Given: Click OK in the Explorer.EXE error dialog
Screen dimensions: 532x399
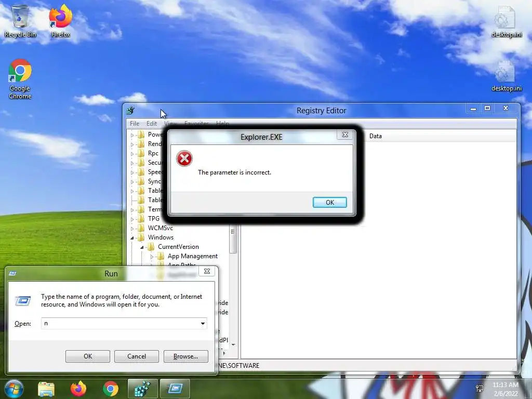Looking at the screenshot, I should pyautogui.click(x=330, y=202).
